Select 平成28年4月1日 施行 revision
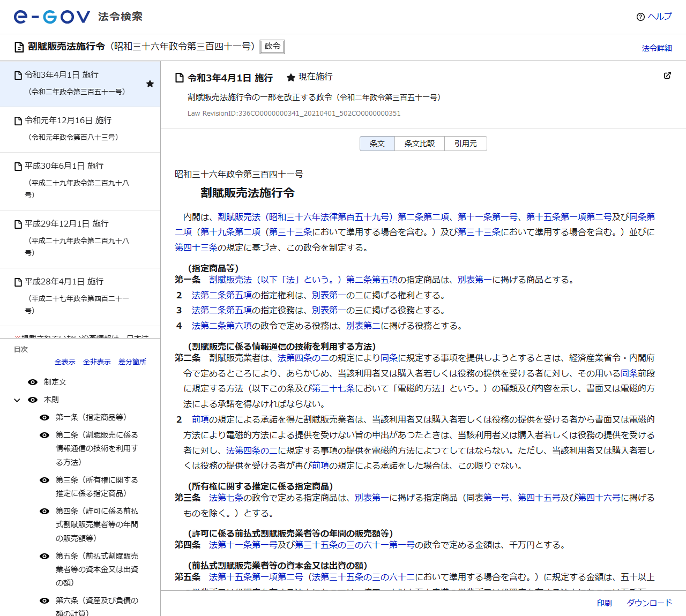Screen dimensions: 686x616 [x=80, y=297]
